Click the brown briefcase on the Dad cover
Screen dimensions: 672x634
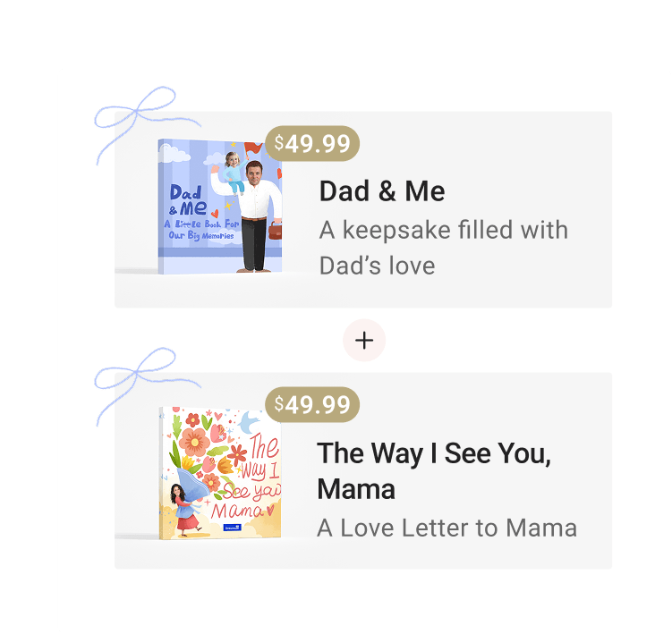275,230
